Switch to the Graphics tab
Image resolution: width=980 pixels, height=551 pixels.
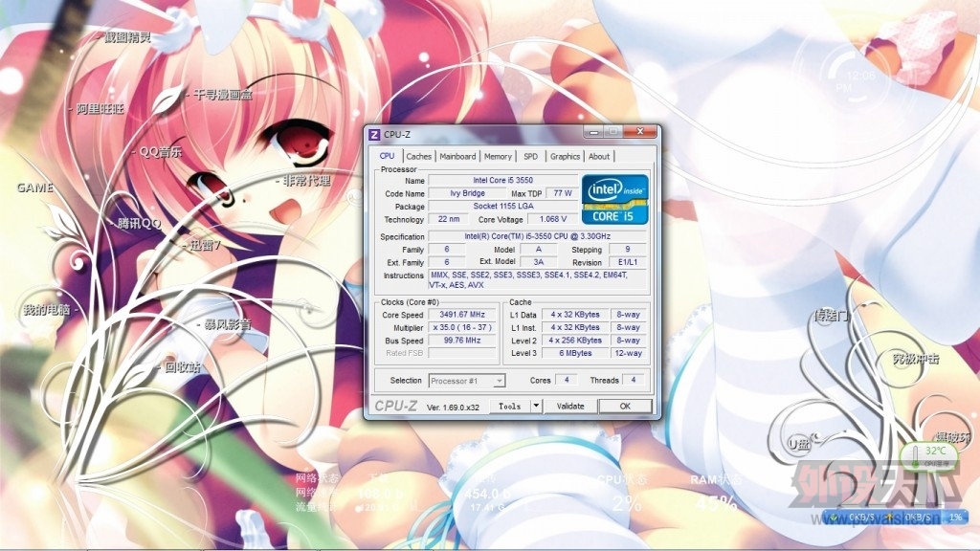(565, 156)
